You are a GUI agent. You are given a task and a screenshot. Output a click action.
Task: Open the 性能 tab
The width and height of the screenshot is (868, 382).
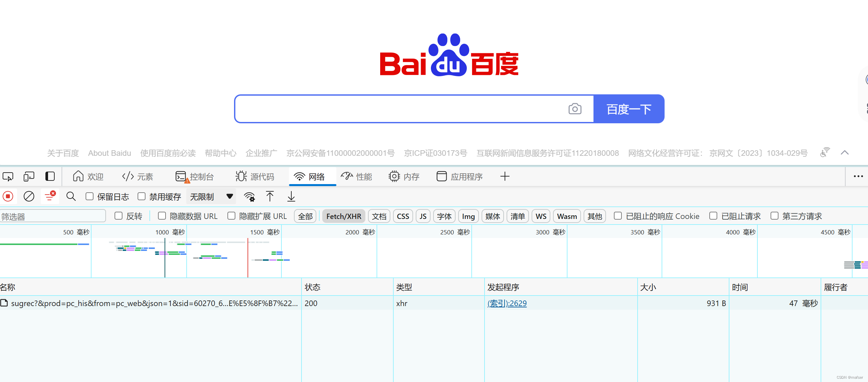pos(356,176)
